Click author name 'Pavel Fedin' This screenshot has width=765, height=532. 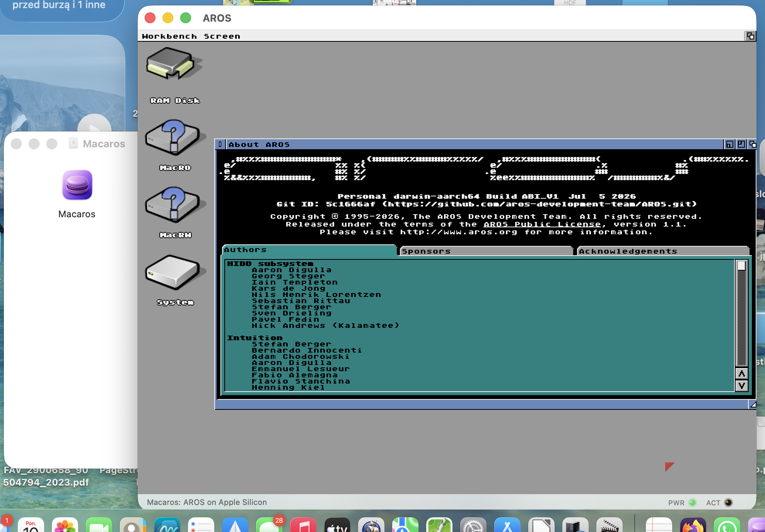[x=285, y=319]
